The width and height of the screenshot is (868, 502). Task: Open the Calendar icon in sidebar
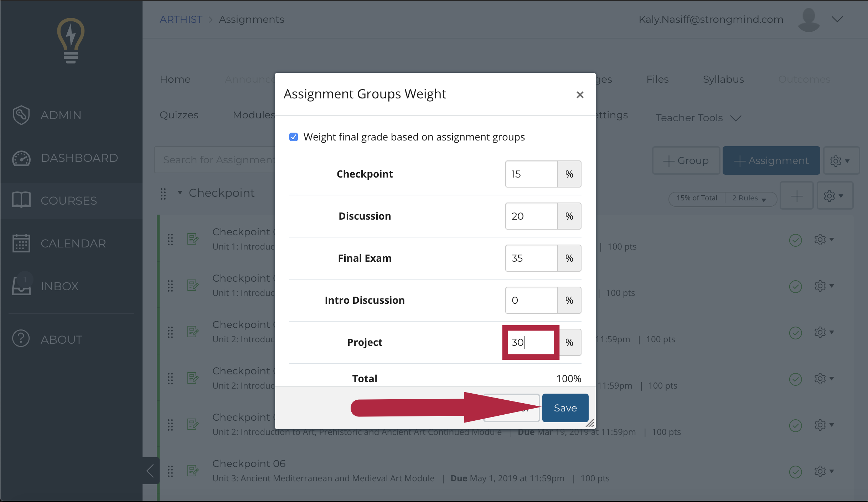[21, 243]
